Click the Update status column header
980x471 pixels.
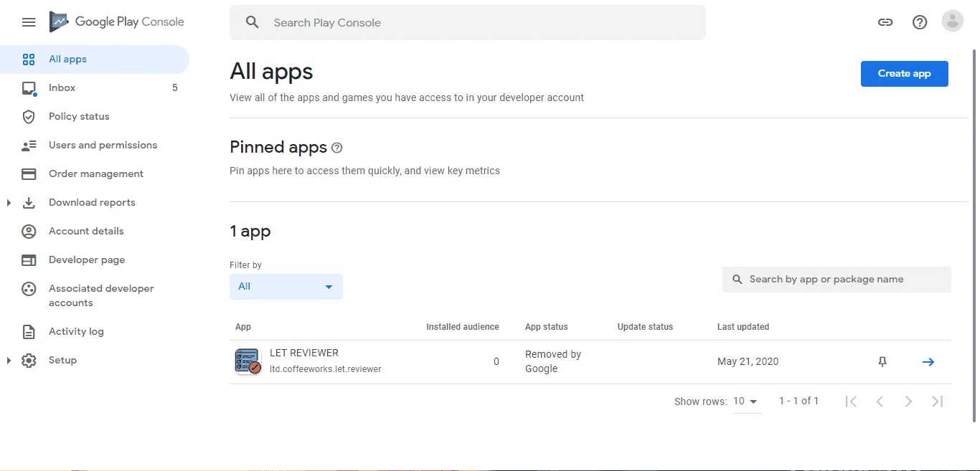[x=645, y=327]
